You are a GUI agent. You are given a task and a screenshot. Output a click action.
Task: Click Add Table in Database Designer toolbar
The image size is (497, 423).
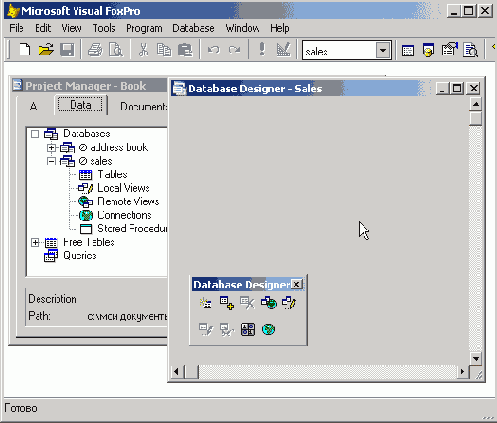227,303
